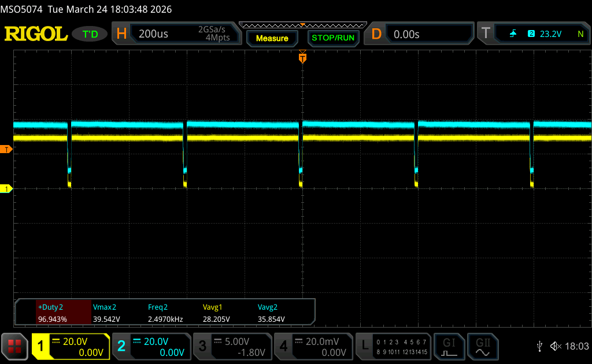Click the RIGOL logo

(36, 34)
